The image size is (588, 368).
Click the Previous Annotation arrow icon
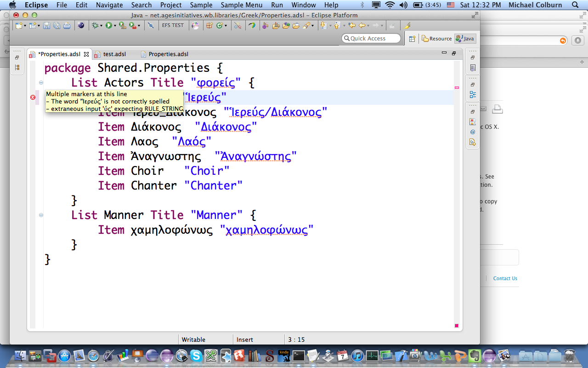coord(337,25)
